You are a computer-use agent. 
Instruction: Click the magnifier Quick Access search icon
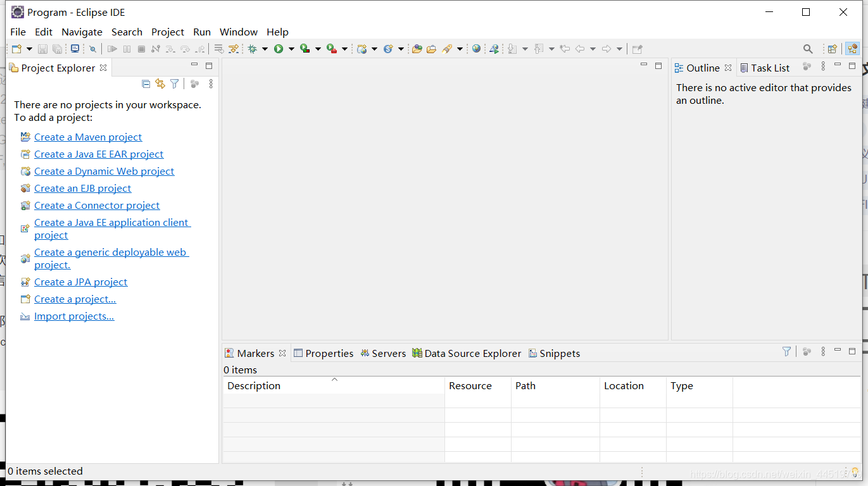[x=808, y=49]
